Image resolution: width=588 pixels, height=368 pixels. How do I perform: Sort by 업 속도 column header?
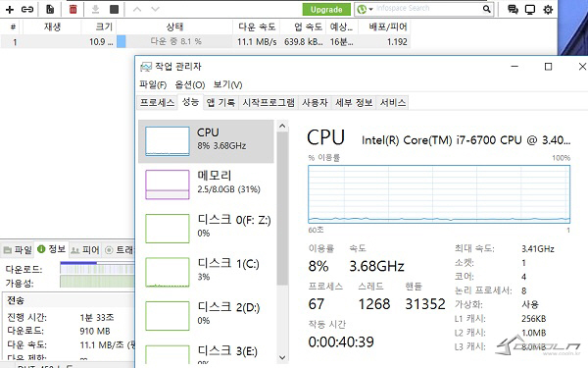click(304, 26)
